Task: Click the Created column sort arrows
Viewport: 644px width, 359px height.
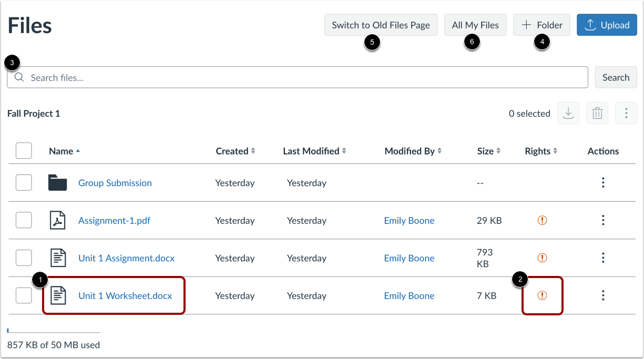Action: 253,151
